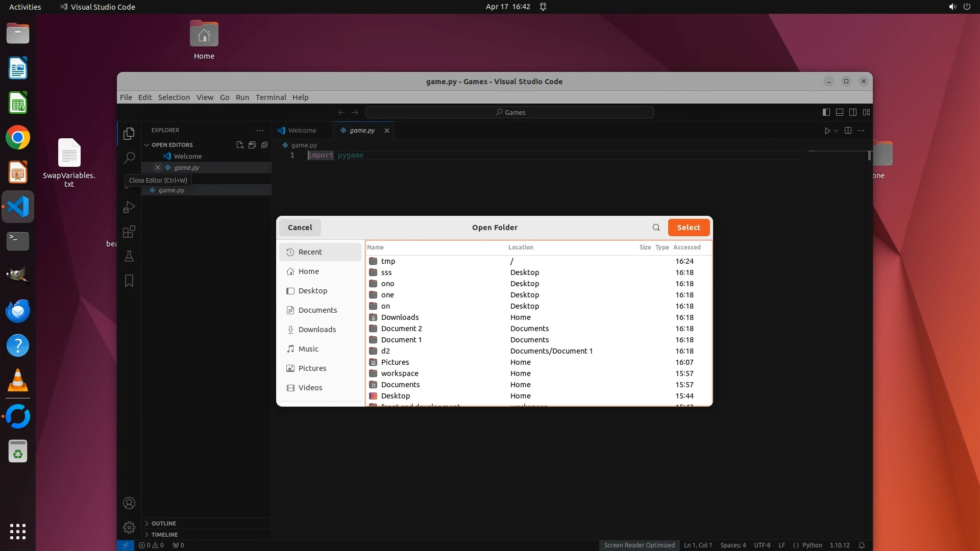Image resolution: width=980 pixels, height=551 pixels.
Task: Open the Testing flask icon
Action: coord(129,256)
